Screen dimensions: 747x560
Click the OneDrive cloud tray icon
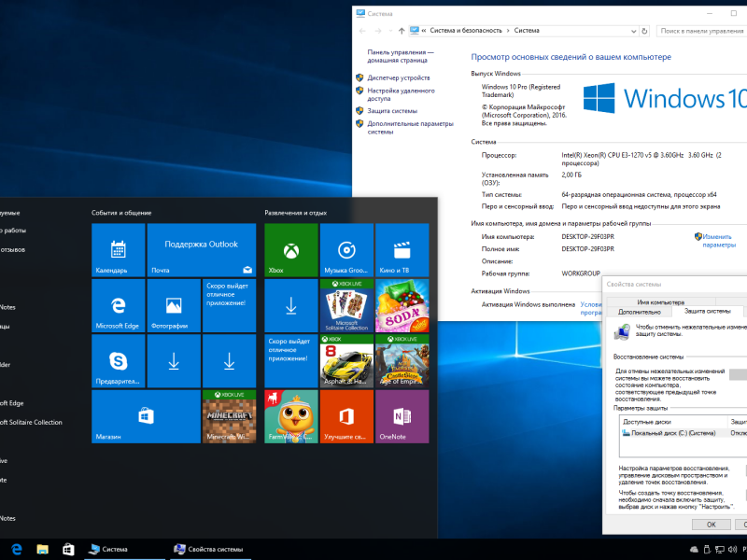point(694,550)
